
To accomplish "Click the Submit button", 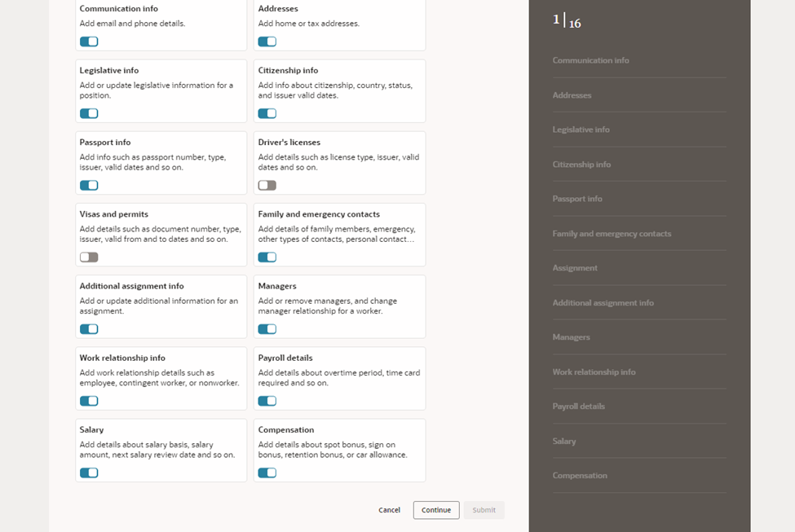I will coord(484,509).
